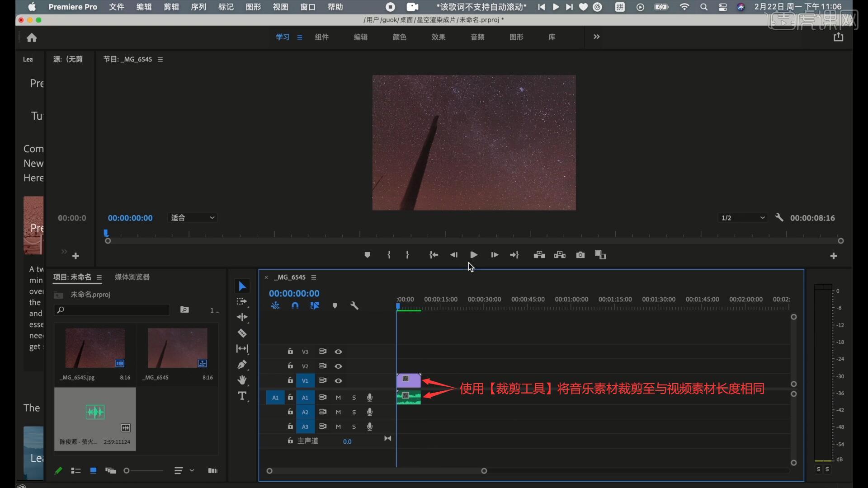Open timeline display settings with the wrench icon

pyautogui.click(x=354, y=305)
